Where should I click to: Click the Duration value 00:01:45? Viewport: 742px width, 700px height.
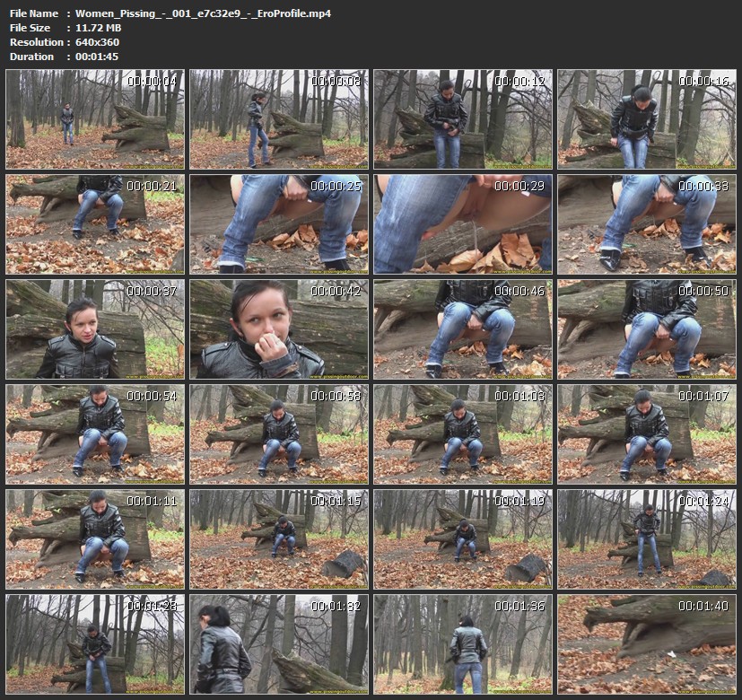97,57
